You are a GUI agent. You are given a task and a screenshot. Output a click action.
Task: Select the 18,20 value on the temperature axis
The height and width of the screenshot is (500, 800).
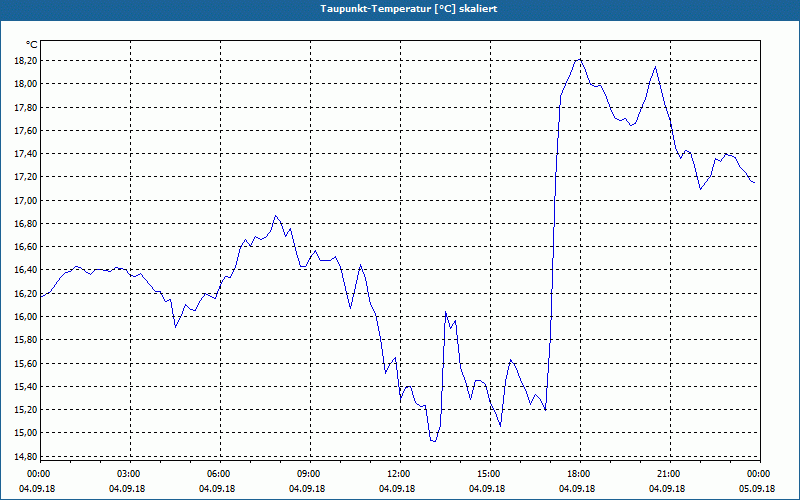[28, 61]
